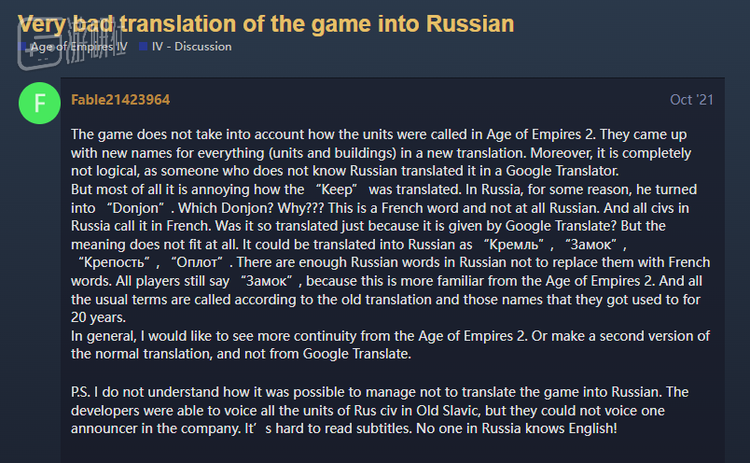
Task: Click the word "Крепость" in the post
Action: pos(114,262)
